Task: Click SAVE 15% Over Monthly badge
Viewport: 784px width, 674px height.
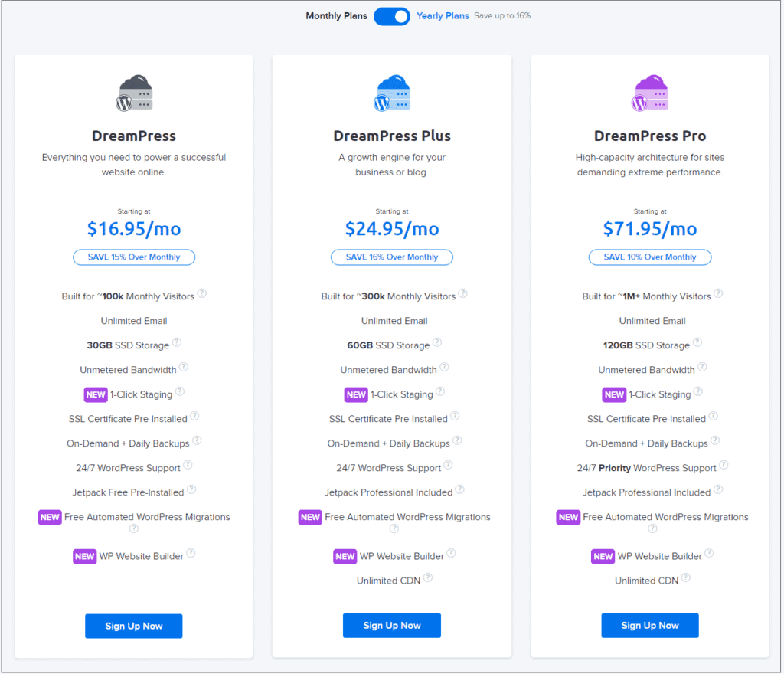Action: click(x=133, y=257)
